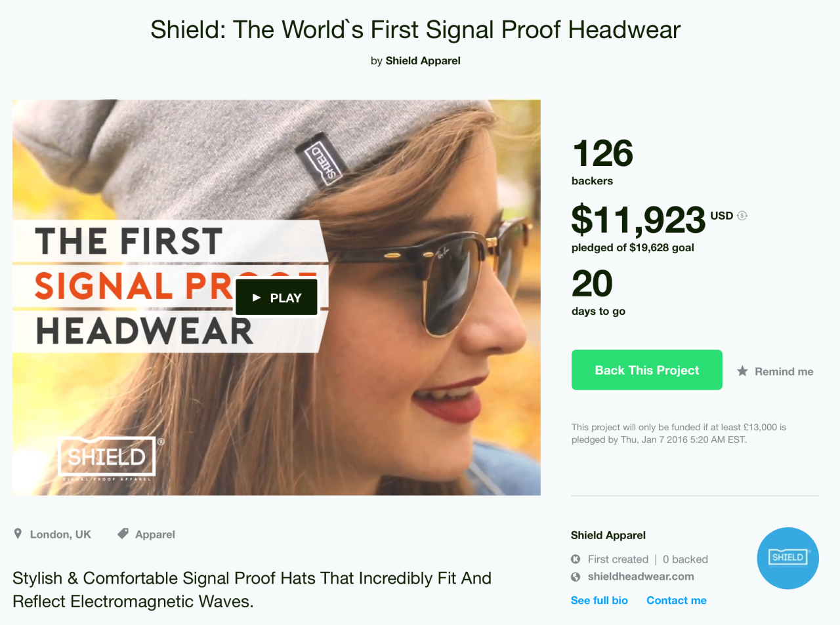Screen dimensions: 840x625
Task: Toggle the Remind me reminder
Action: point(775,371)
